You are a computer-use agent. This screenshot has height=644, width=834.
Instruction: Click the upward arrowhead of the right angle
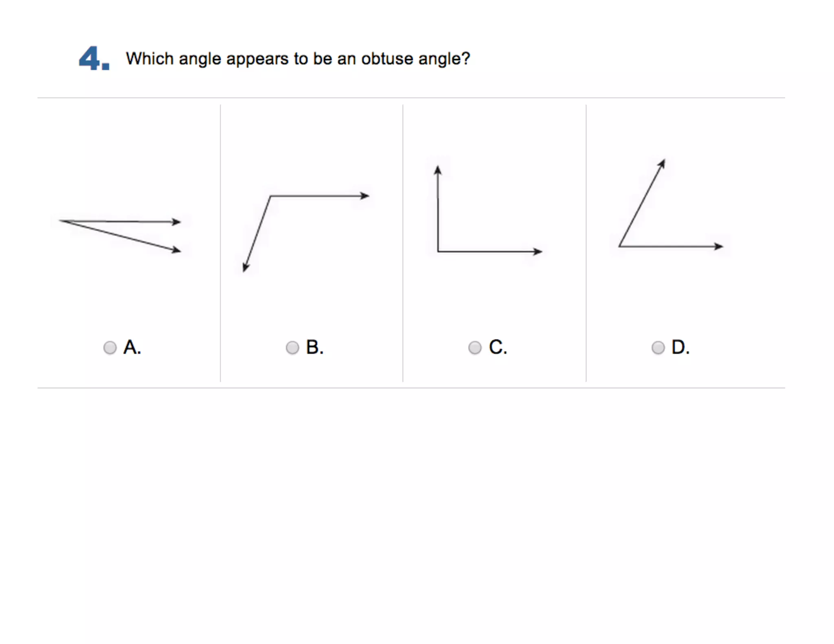tap(438, 170)
